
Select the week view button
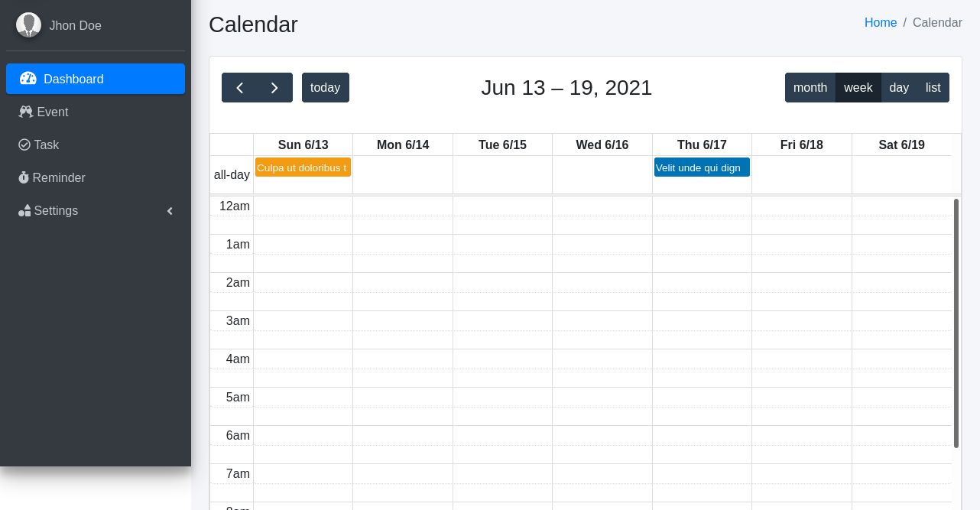point(858,87)
